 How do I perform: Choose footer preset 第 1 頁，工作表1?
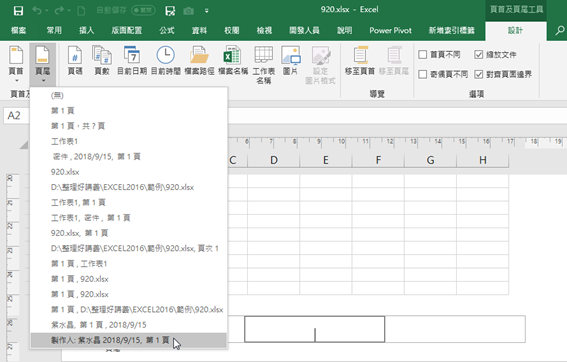click(x=129, y=264)
